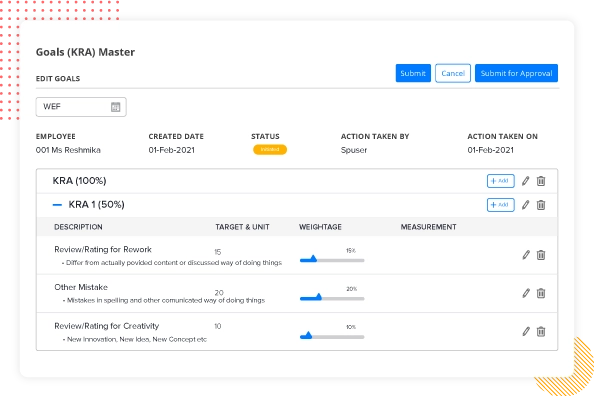Viewport: 594px width, 396px height.
Task: Click the MEASUREMENT column header
Action: tap(428, 227)
